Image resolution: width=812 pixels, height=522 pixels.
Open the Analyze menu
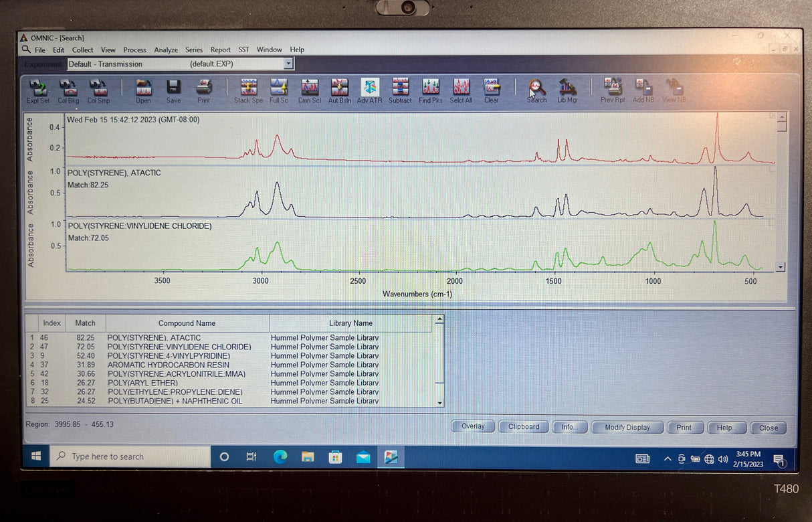166,50
